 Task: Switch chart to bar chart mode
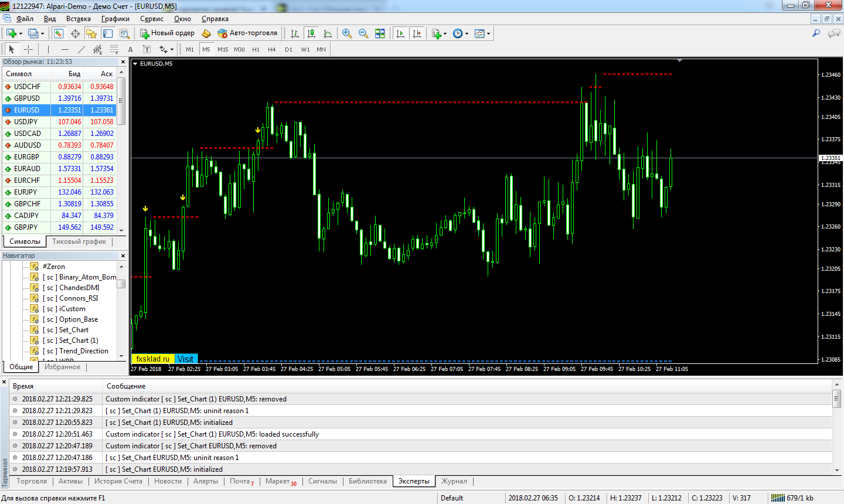point(295,33)
